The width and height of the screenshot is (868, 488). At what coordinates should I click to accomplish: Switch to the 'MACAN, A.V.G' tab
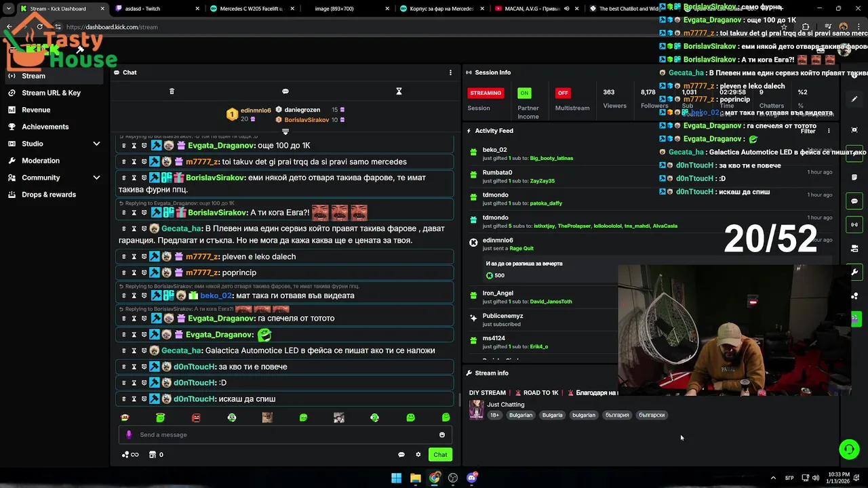(x=536, y=9)
